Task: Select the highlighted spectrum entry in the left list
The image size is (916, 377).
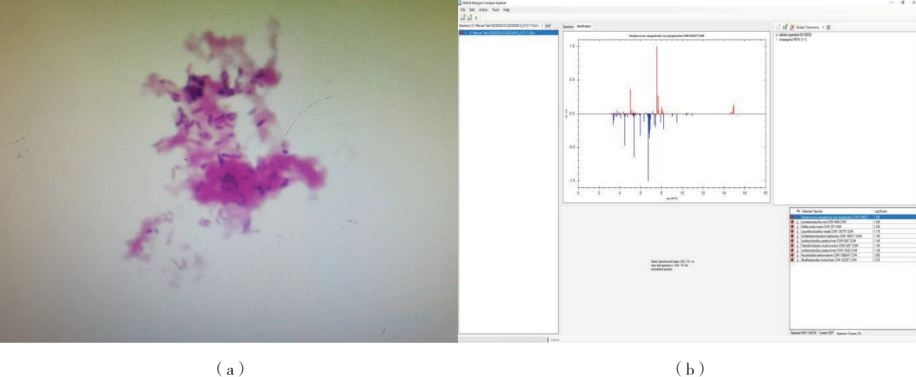Action: (508, 33)
